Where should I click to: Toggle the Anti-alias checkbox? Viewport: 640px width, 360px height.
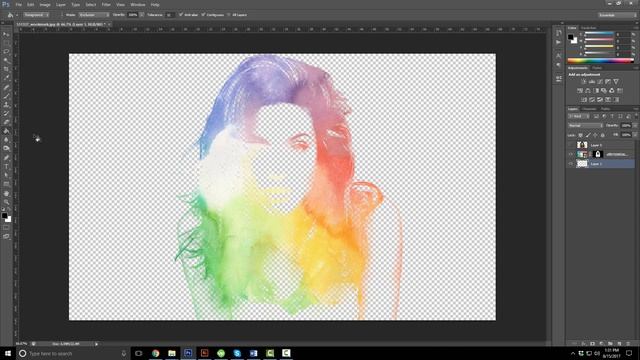pyautogui.click(x=181, y=15)
